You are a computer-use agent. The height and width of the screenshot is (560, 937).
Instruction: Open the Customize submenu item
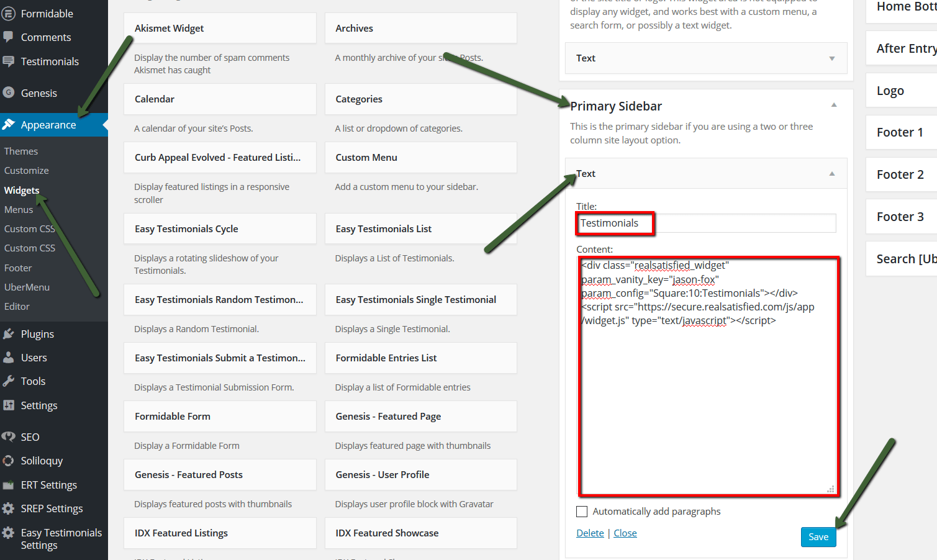click(27, 171)
